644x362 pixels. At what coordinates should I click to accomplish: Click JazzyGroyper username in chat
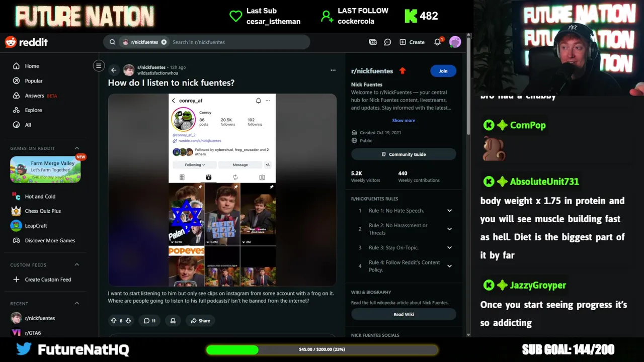[x=538, y=285]
